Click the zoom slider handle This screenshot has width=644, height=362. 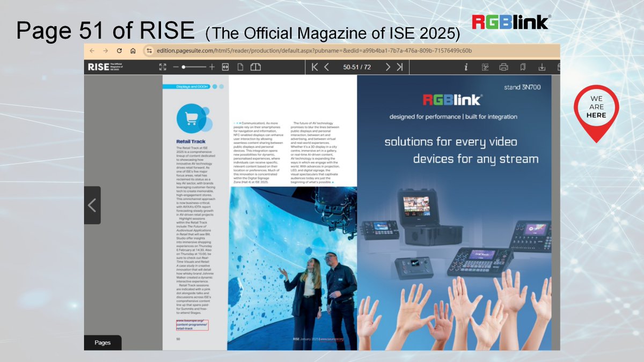184,67
